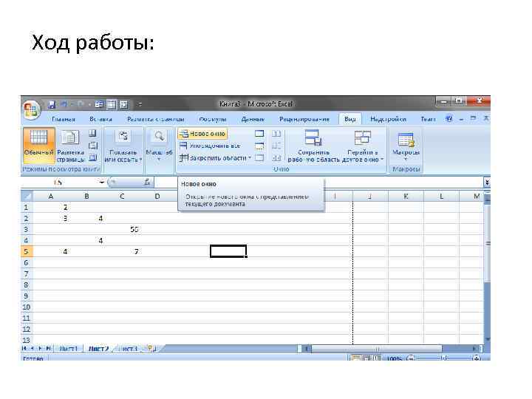Expand Перейти в другое окно menu
This screenshot has height=399, width=532.
tap(362, 146)
